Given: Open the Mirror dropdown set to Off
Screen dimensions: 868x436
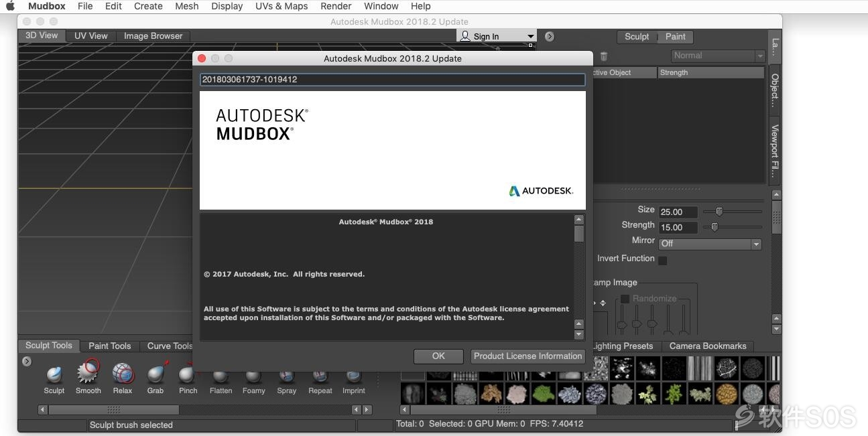Looking at the screenshot, I should [x=710, y=244].
